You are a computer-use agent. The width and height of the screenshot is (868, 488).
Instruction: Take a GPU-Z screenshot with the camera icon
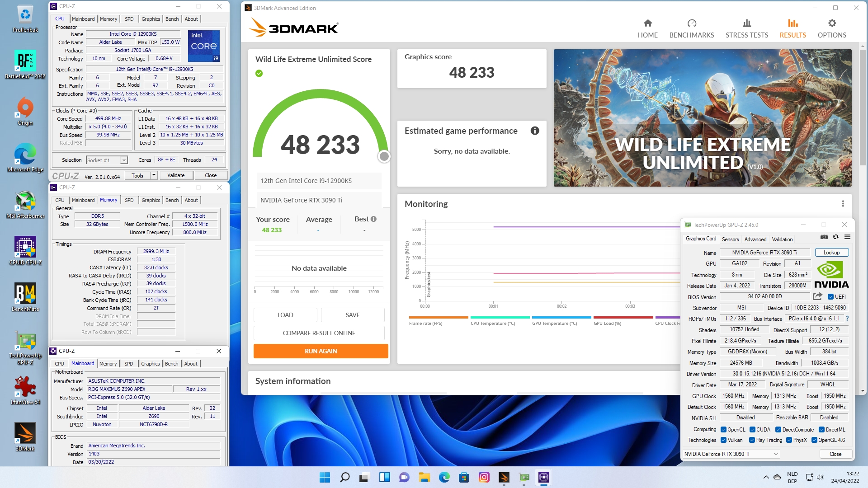pyautogui.click(x=824, y=237)
